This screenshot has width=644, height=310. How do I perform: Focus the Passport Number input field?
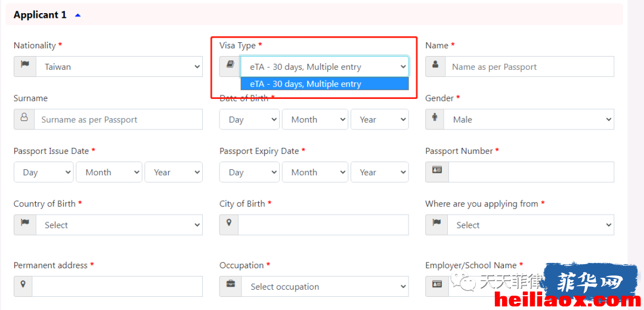[531, 172]
